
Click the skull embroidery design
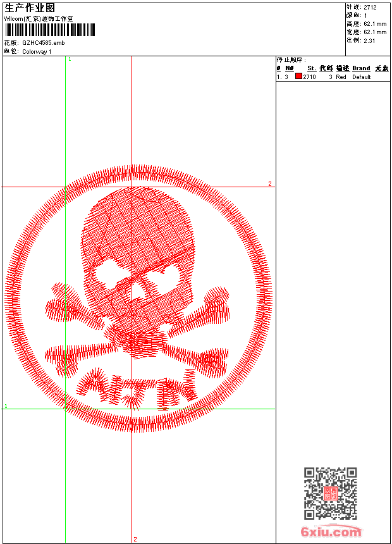point(136,253)
